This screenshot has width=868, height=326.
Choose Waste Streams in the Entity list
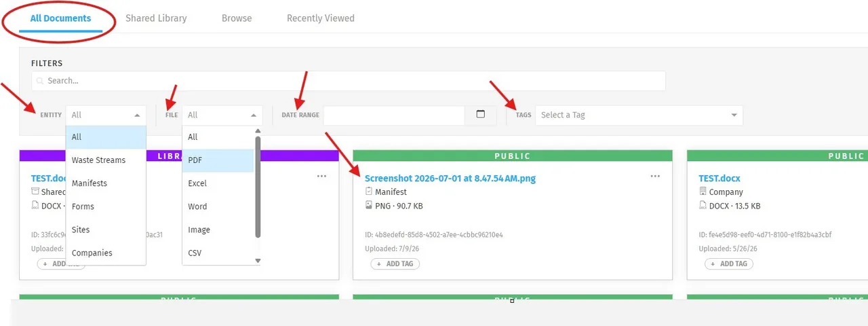pyautogui.click(x=106, y=160)
